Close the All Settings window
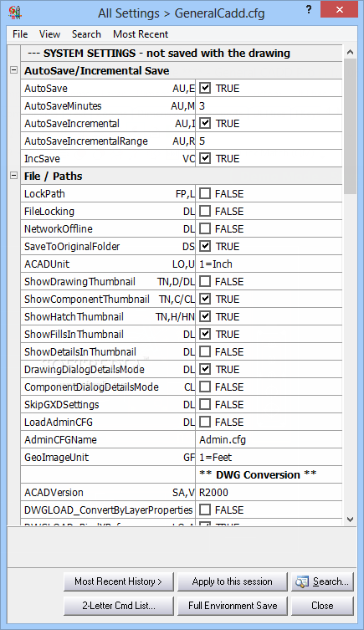 pos(340,10)
